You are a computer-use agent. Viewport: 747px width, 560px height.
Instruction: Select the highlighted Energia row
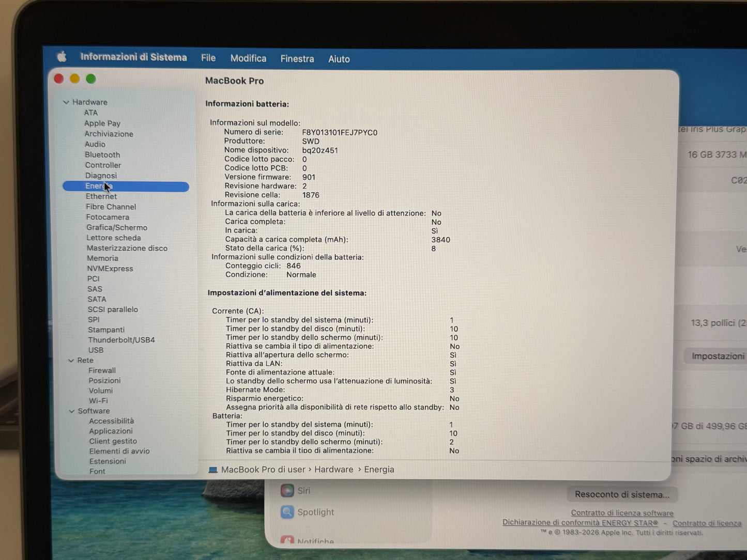126,186
